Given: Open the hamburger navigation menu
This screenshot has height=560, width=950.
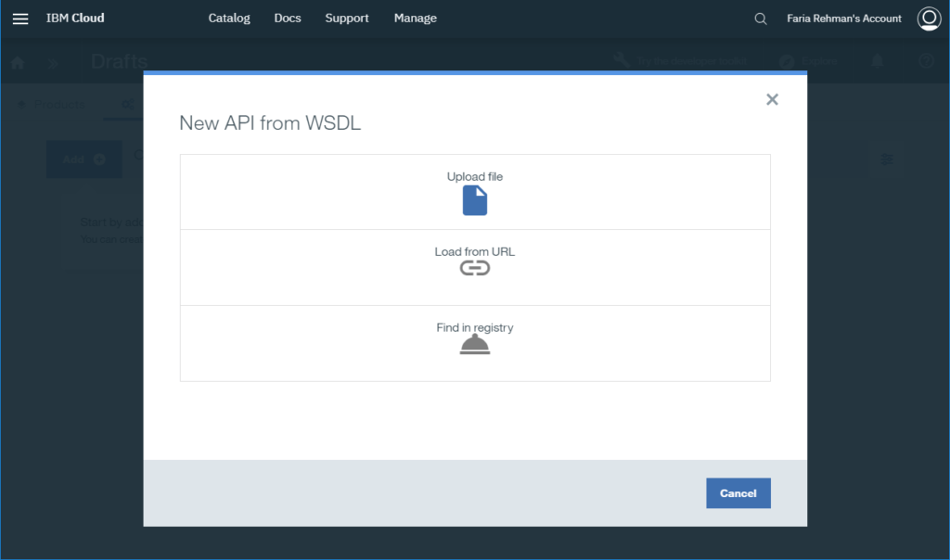Looking at the screenshot, I should click(20, 18).
